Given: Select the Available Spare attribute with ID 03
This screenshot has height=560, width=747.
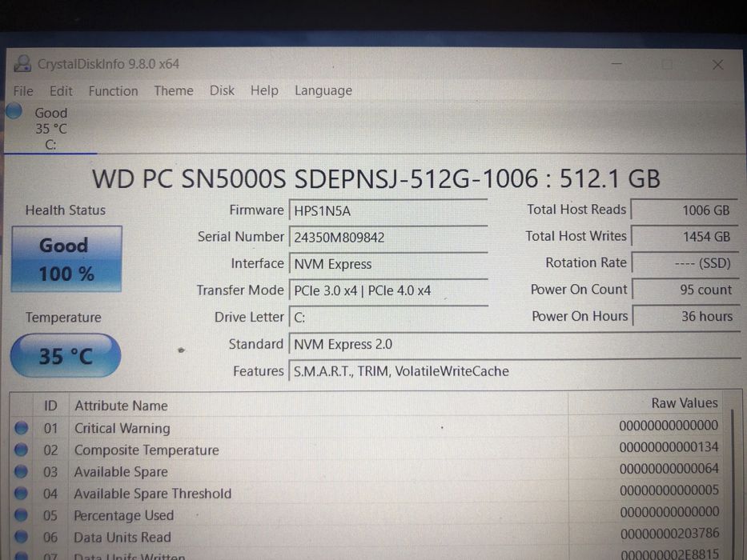Looking at the screenshot, I should pyautogui.click(x=367, y=471).
